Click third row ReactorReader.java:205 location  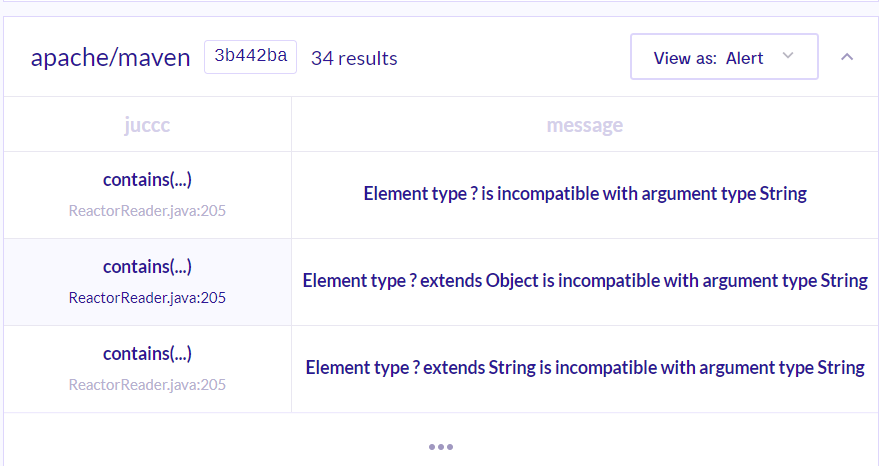click(x=147, y=385)
